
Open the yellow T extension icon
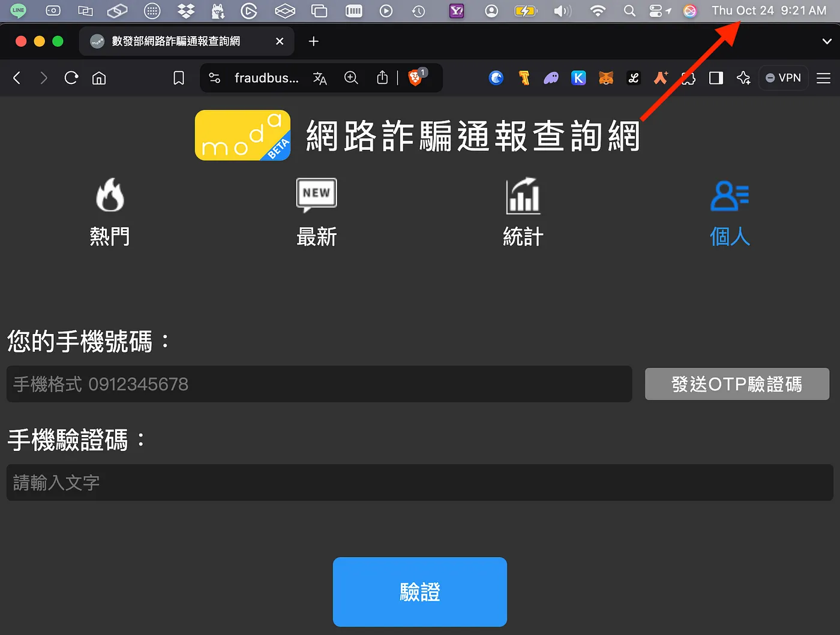(x=524, y=78)
